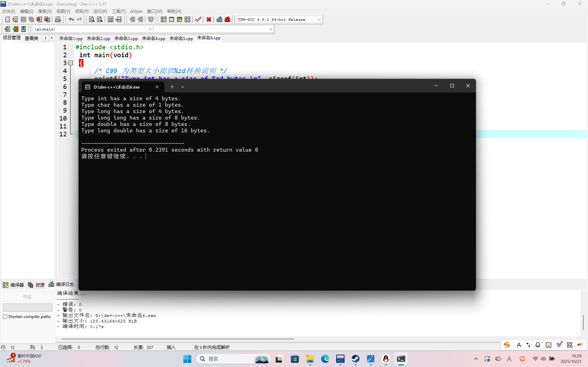Collapse the code fold at line 3
The height and width of the screenshot is (367, 588).
[71, 63]
